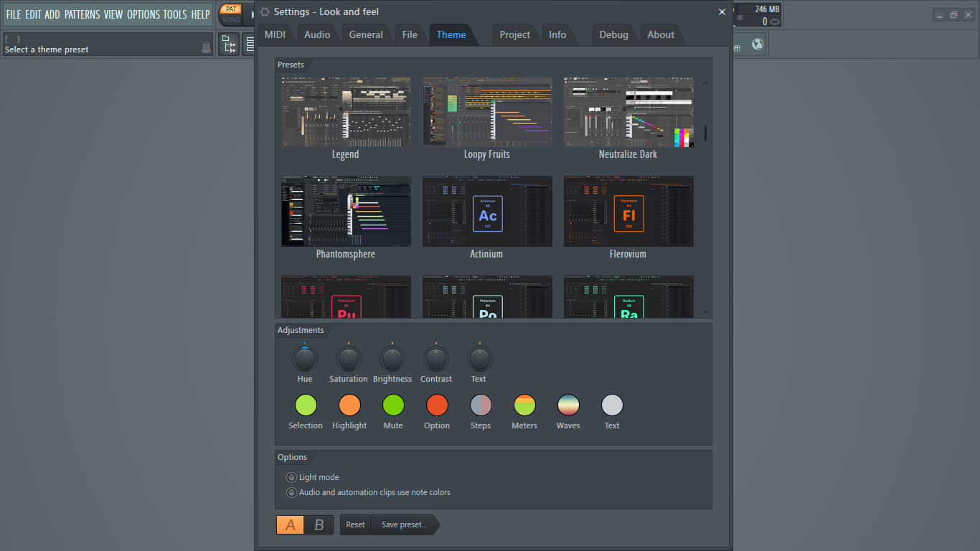Open the OPTIONS menu
This screenshot has height=551, width=980.
coord(143,14)
